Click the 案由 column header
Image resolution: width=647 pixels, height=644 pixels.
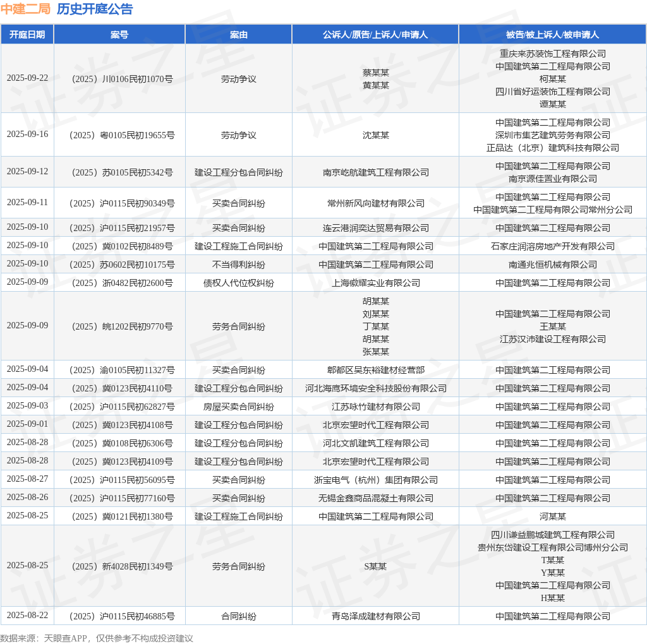[238, 35]
